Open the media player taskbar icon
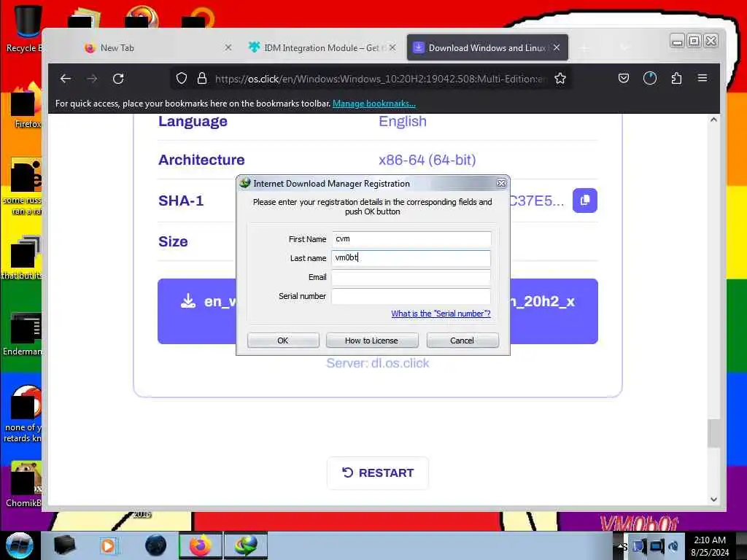The width and height of the screenshot is (747, 560). 108,545
